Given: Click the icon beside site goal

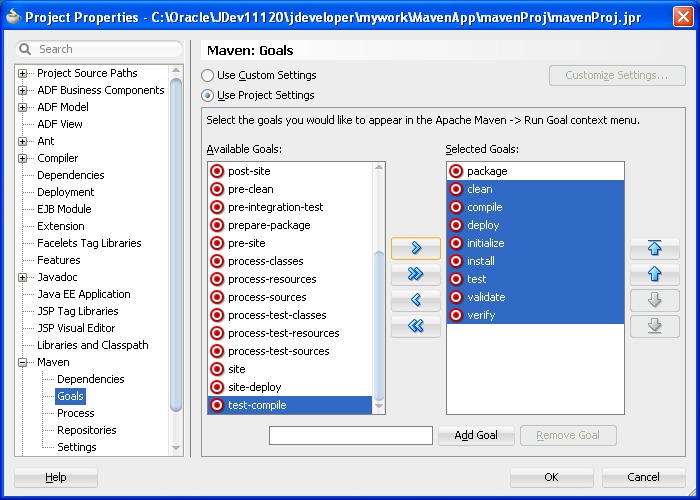Looking at the screenshot, I should click(x=217, y=369).
